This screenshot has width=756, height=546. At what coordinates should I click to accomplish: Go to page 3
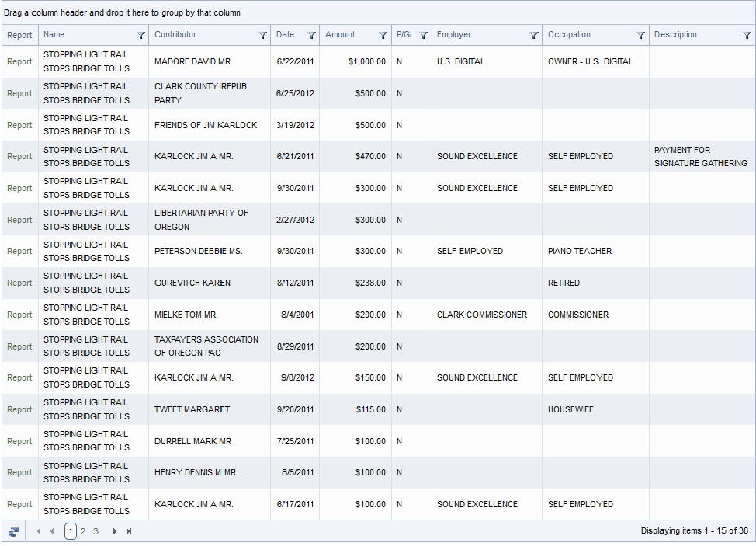[96, 531]
